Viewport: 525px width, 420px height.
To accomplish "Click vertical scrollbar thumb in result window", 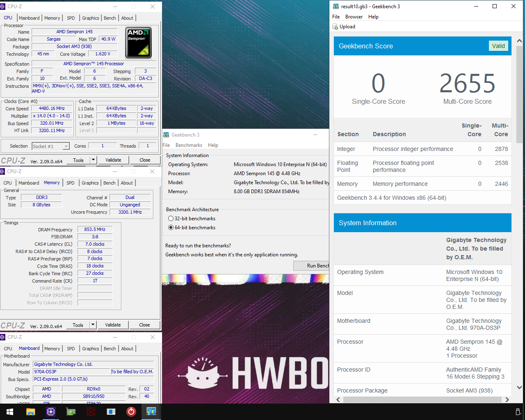I will [x=519, y=94].
